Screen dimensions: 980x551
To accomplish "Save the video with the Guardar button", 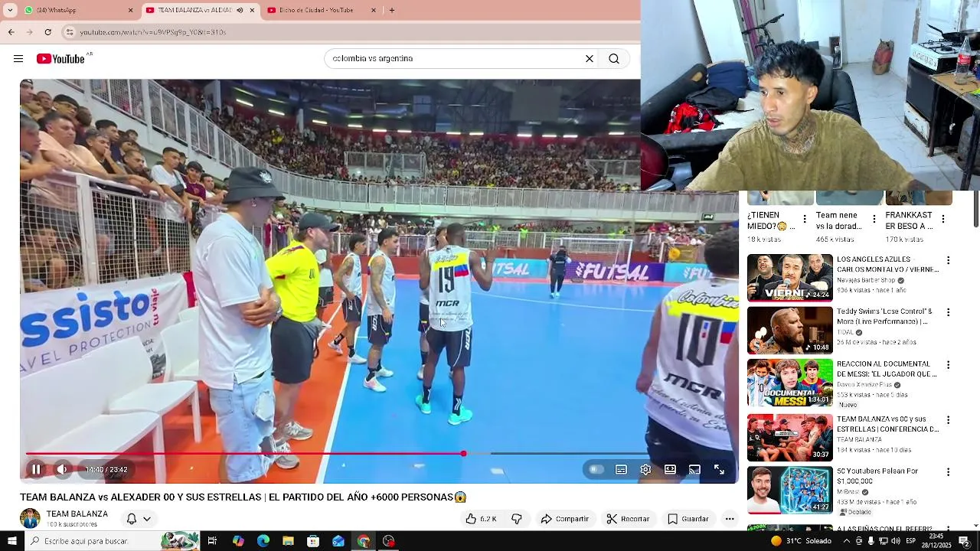I will click(x=688, y=519).
